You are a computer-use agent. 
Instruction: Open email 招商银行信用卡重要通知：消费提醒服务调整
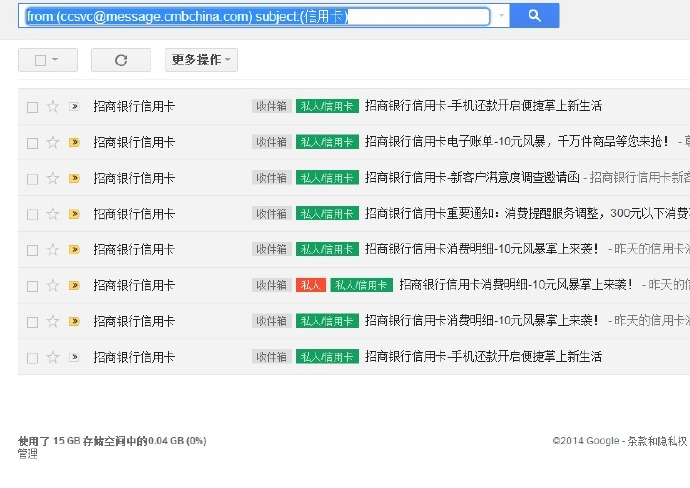(527, 213)
